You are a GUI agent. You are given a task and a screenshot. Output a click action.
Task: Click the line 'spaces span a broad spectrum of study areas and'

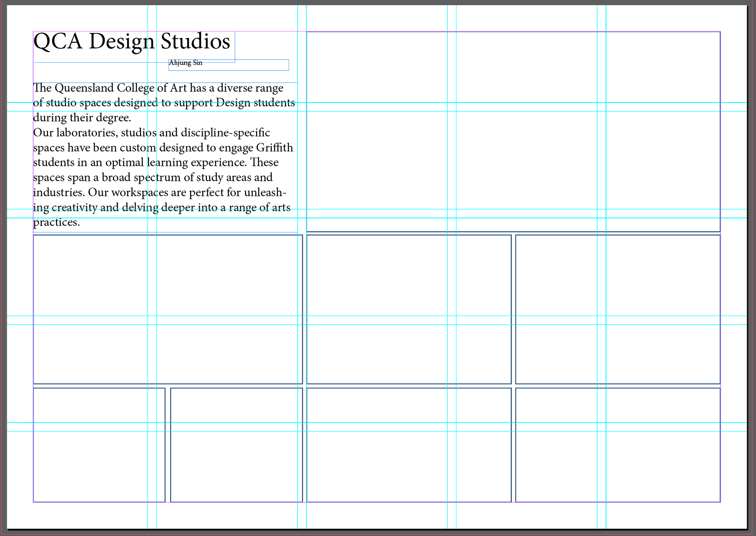coord(153,177)
